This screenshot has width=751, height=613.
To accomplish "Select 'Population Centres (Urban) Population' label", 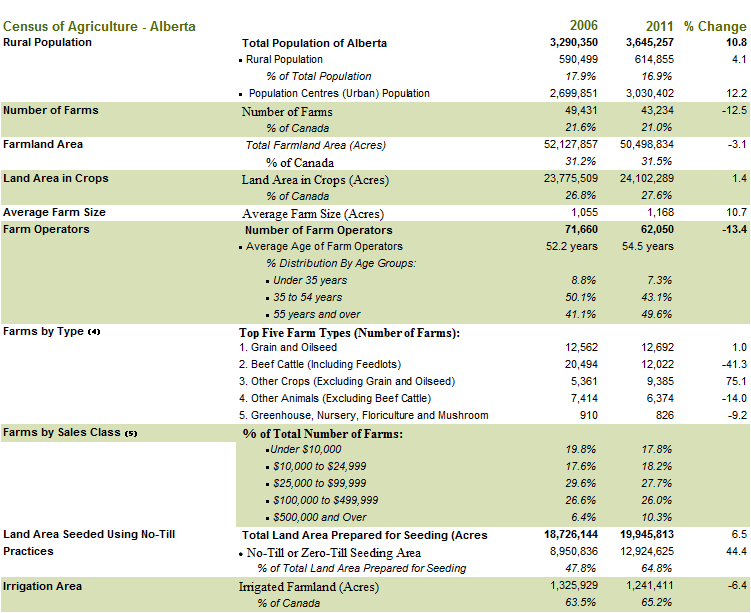I will point(339,93).
